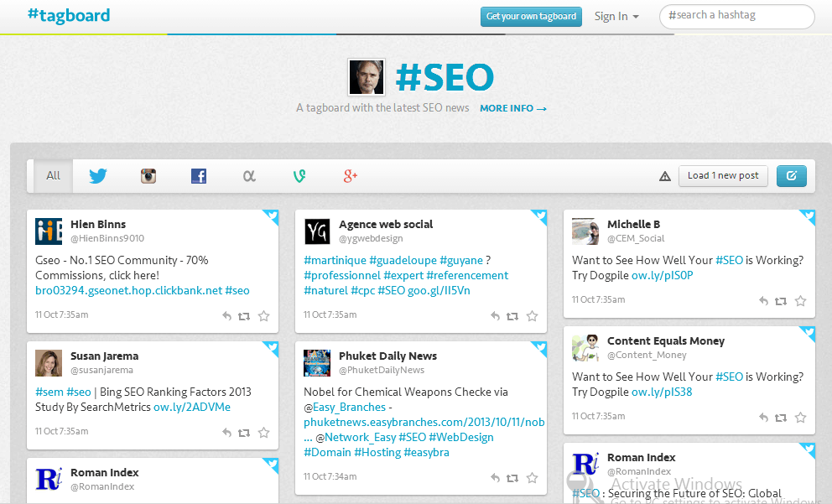The height and width of the screenshot is (504, 832).
Task: Go to #tagboard home logo
Action: tap(69, 15)
